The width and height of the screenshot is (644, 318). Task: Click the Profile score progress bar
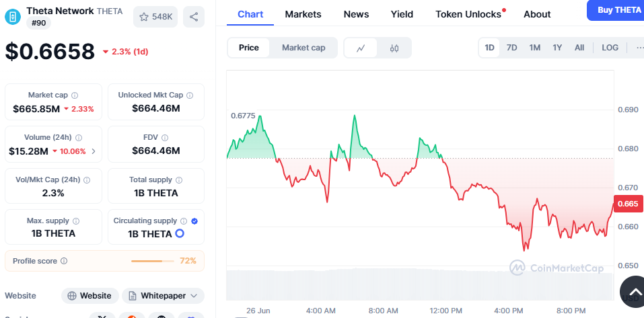pyautogui.click(x=152, y=261)
